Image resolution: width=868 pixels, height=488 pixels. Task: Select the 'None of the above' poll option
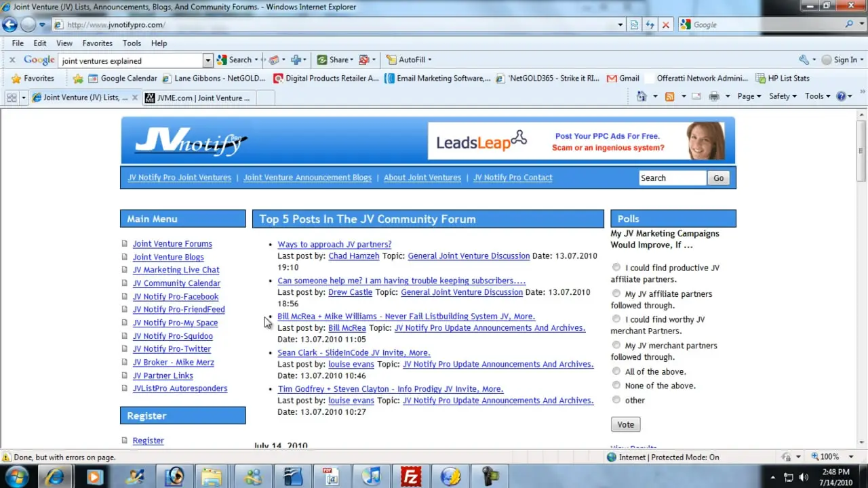[x=616, y=385]
